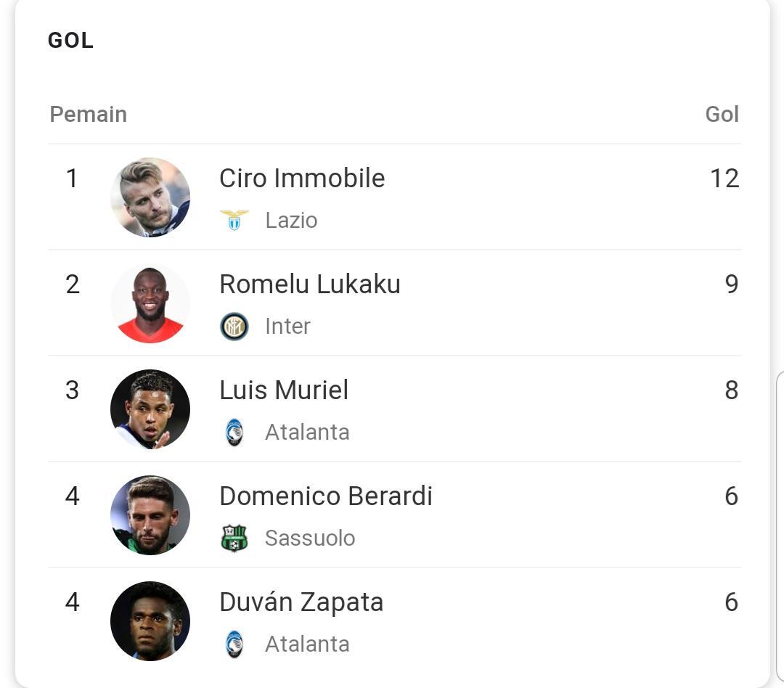Click the Pemain column header
The width and height of the screenshot is (784, 688).
[x=88, y=115]
